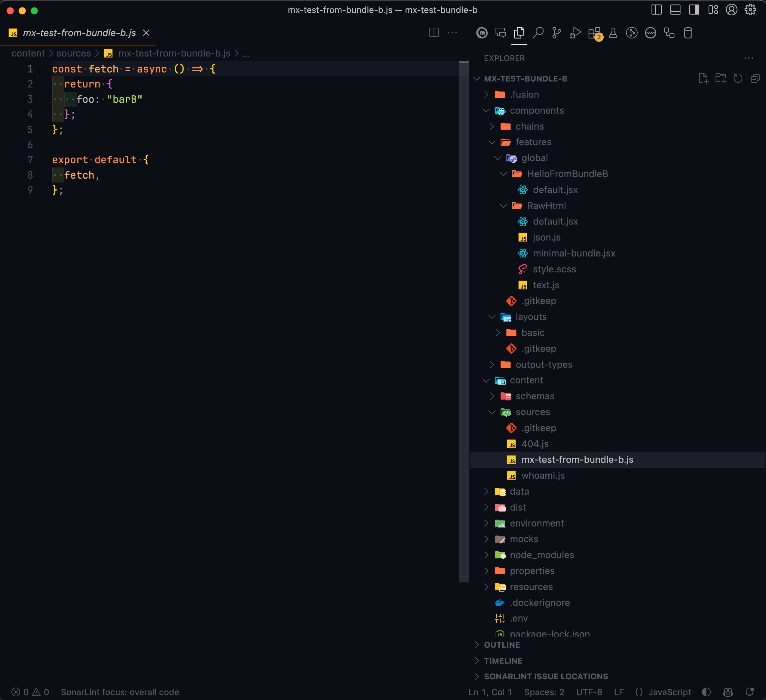
Task: Click 'SonarLint focus: overall code' status item
Action: tap(120, 692)
